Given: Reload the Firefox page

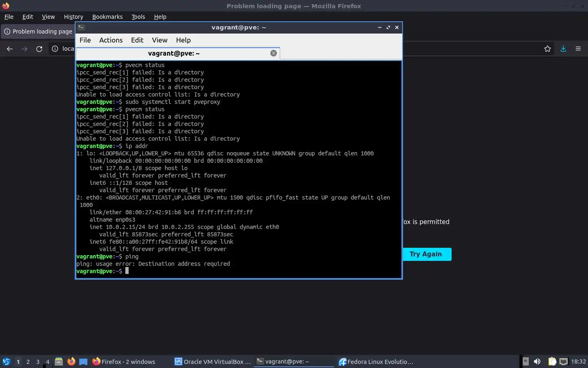Looking at the screenshot, I should pyautogui.click(x=39, y=49).
